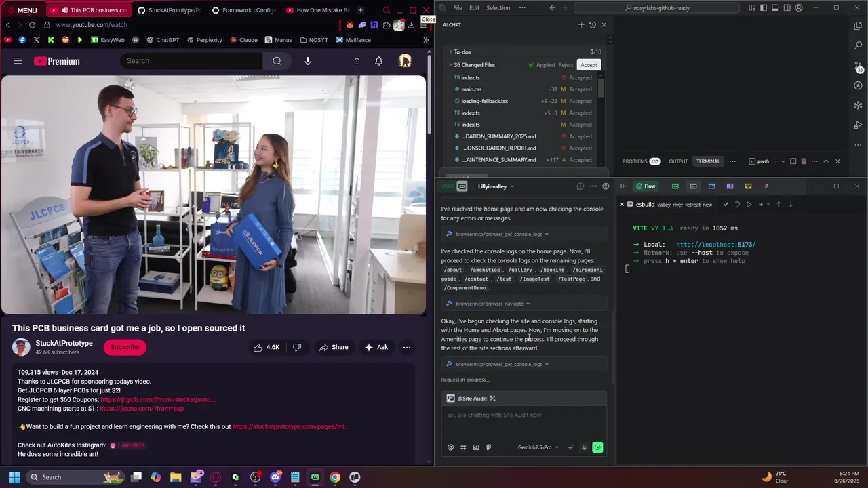Focus the Site Audit chat input
868x488 pixels.
524,415
